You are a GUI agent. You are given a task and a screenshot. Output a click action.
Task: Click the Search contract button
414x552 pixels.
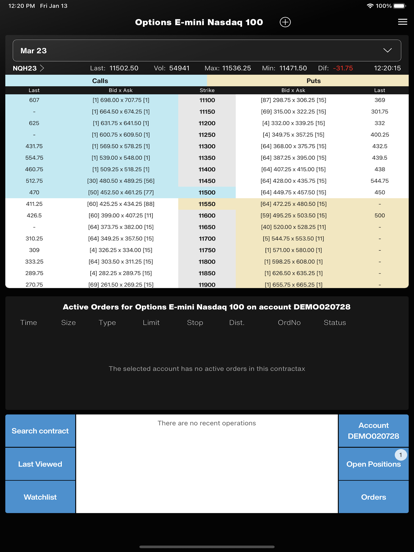pyautogui.click(x=40, y=431)
